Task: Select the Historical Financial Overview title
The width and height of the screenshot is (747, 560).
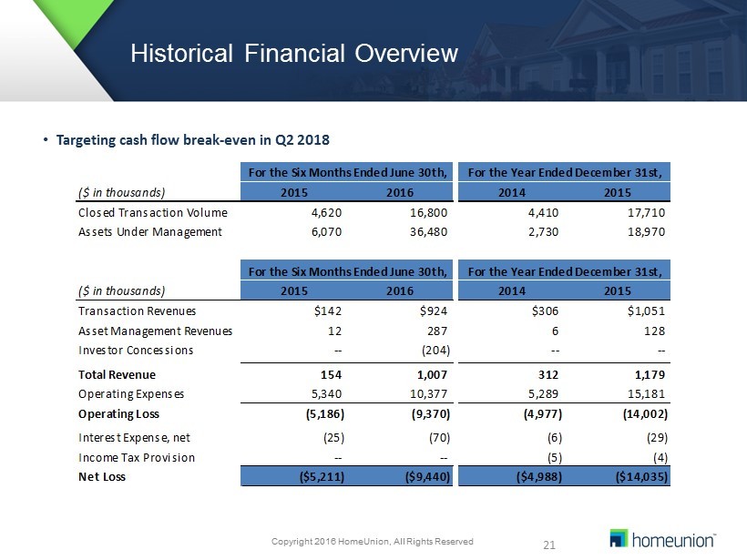Action: pos(293,54)
